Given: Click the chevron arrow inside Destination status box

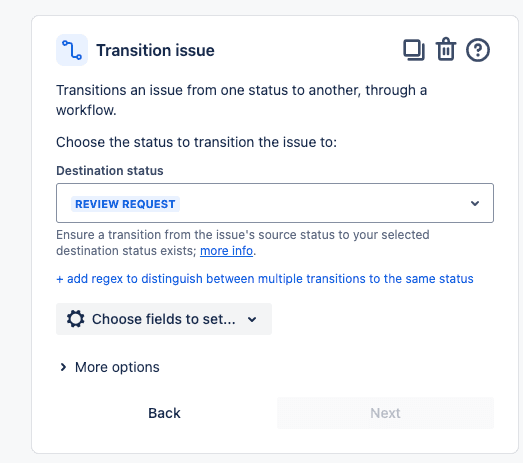Looking at the screenshot, I should (475, 203).
